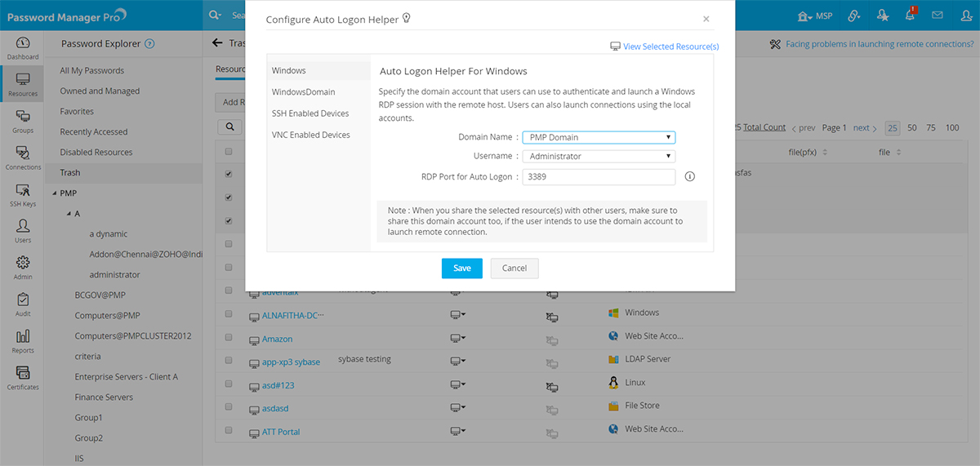Open the Dashboard sidebar icon

(23, 47)
